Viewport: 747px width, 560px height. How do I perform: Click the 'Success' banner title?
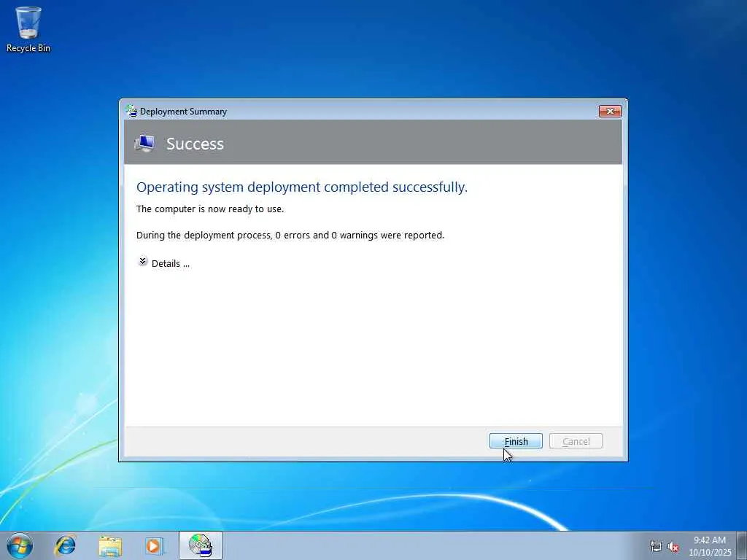pyautogui.click(x=195, y=144)
